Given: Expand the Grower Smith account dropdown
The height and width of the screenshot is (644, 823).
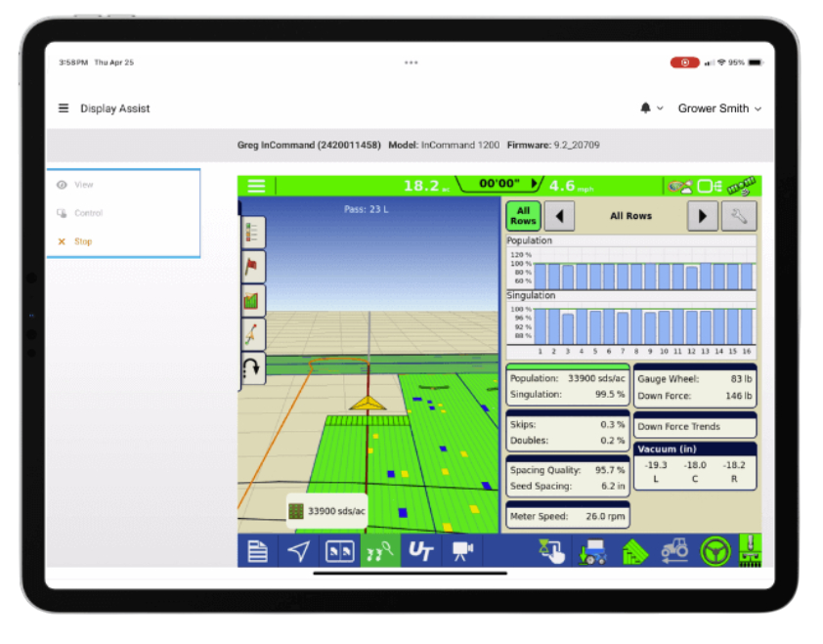Looking at the screenshot, I should coord(719,108).
